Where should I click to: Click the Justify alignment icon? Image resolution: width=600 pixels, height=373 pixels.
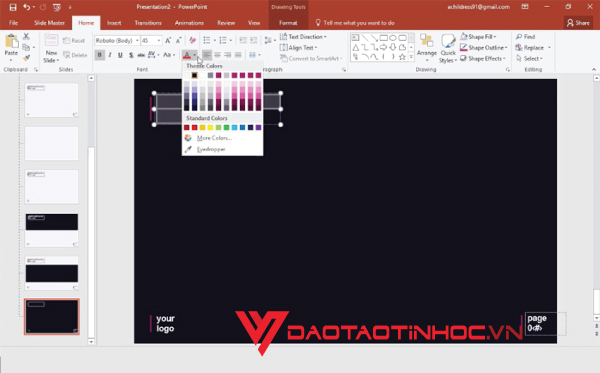click(x=238, y=55)
